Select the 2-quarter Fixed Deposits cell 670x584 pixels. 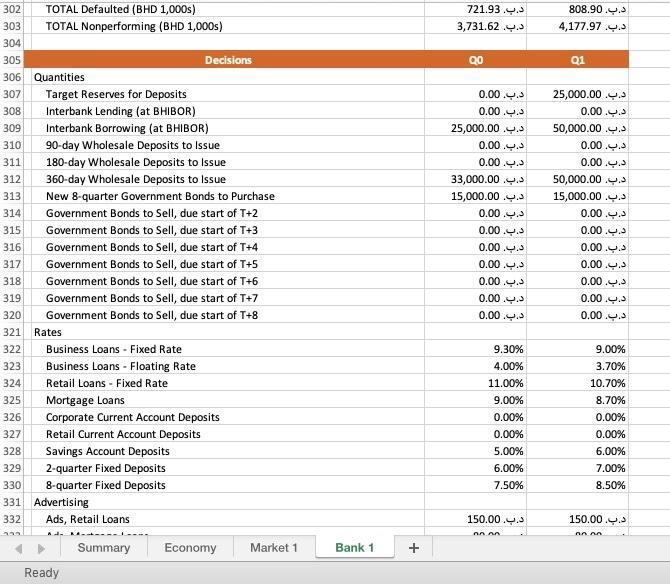click(228, 468)
